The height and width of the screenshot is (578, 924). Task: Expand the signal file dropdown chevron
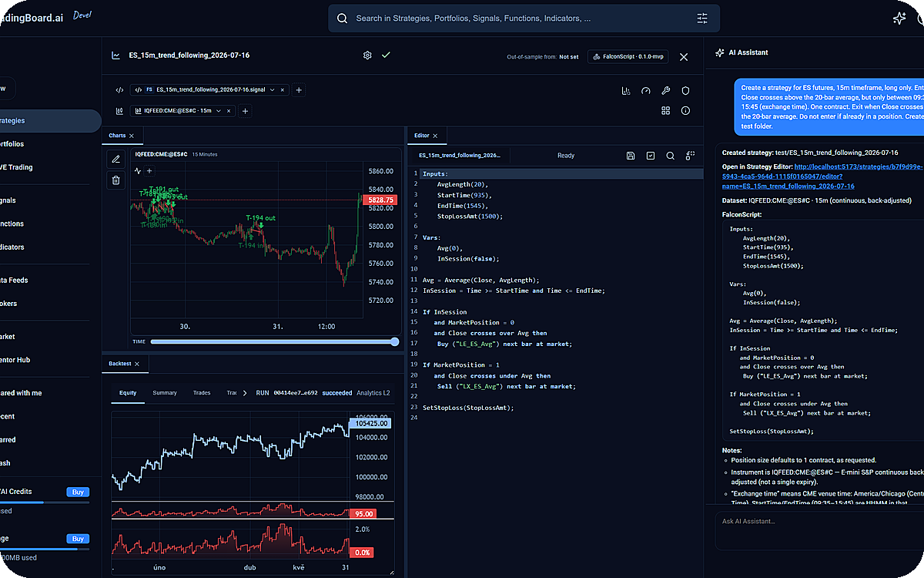pyautogui.click(x=273, y=90)
